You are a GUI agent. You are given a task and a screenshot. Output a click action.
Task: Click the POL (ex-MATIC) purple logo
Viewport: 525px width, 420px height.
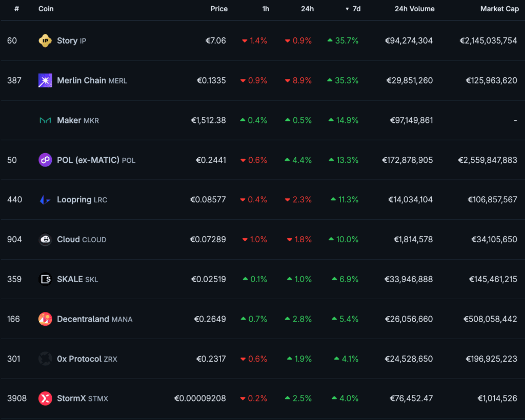pos(45,160)
